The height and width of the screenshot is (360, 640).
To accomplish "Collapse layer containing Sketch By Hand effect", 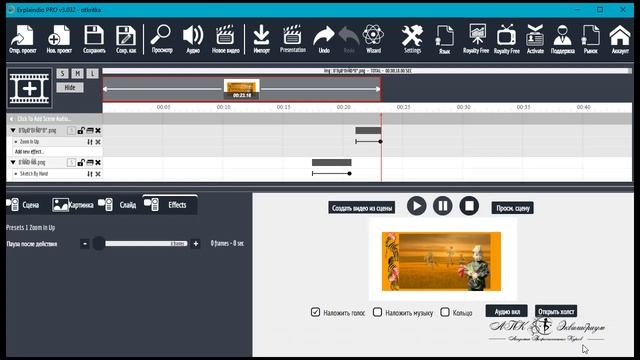I will click(13, 162).
